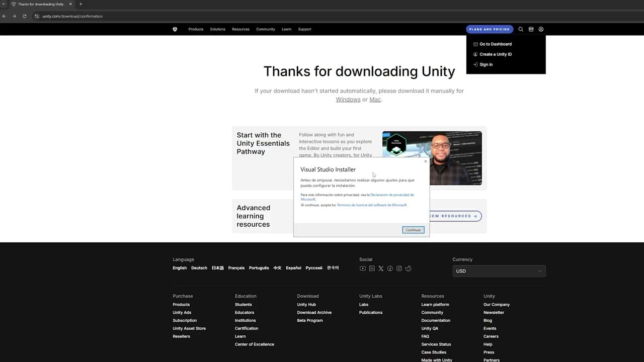The image size is (644, 362).
Task: Select Español as the site language
Action: coord(293,268)
